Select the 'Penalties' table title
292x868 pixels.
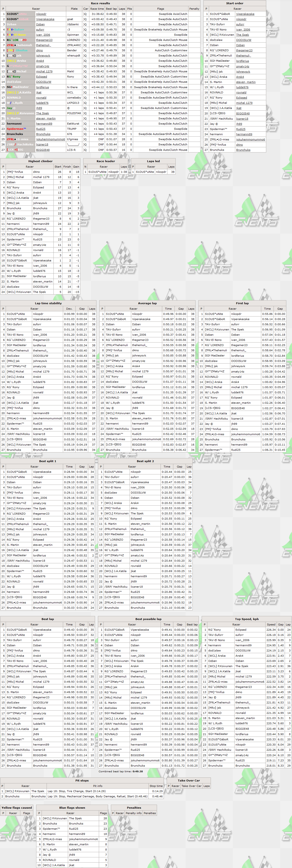click(134, 808)
